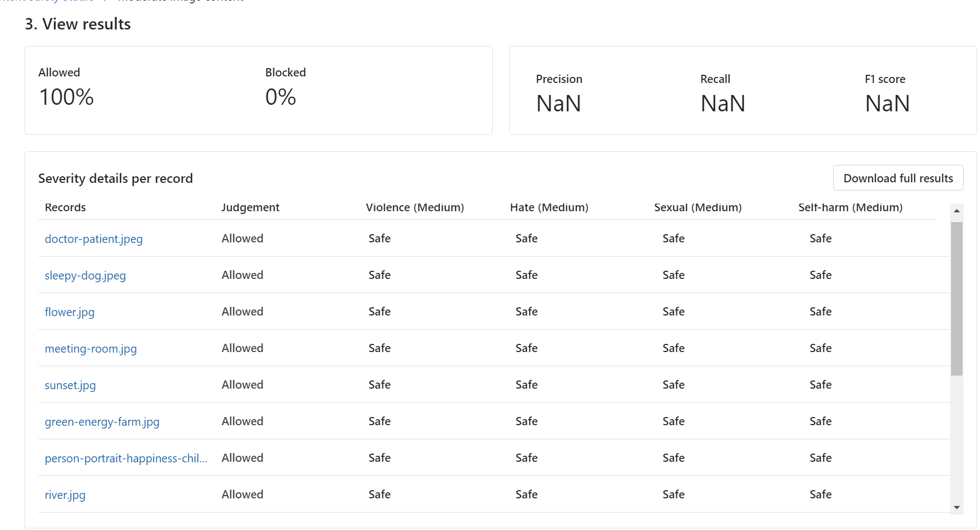Image resolution: width=980 pixels, height=530 pixels.
Task: Click the scroll up arrow of results table
Action: pyautogui.click(x=957, y=211)
